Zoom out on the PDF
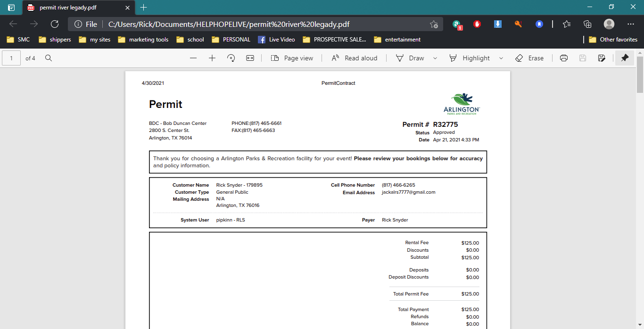The width and height of the screenshot is (644, 329). pyautogui.click(x=193, y=58)
